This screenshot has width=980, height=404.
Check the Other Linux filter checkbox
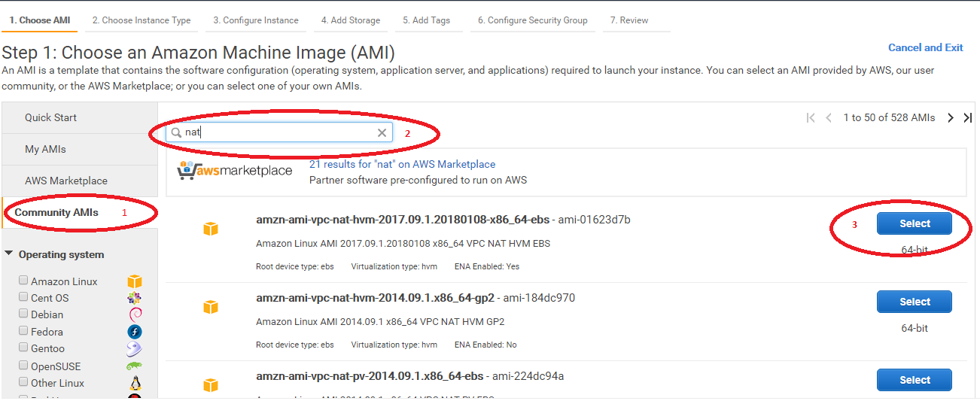click(x=24, y=382)
